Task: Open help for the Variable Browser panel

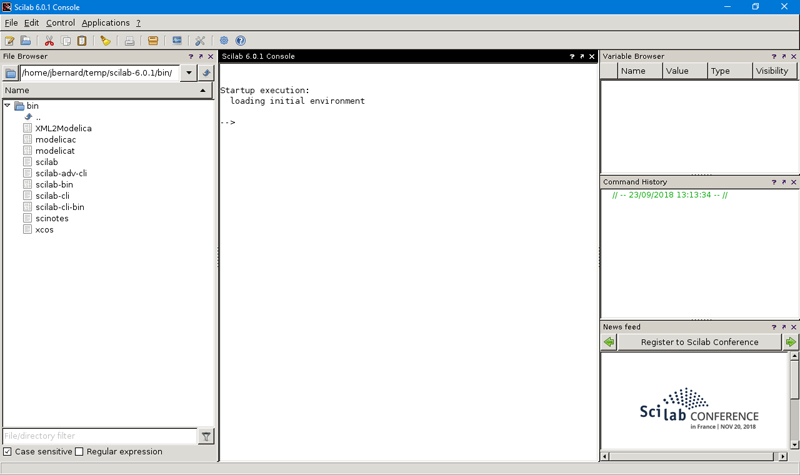Action: [x=774, y=57]
